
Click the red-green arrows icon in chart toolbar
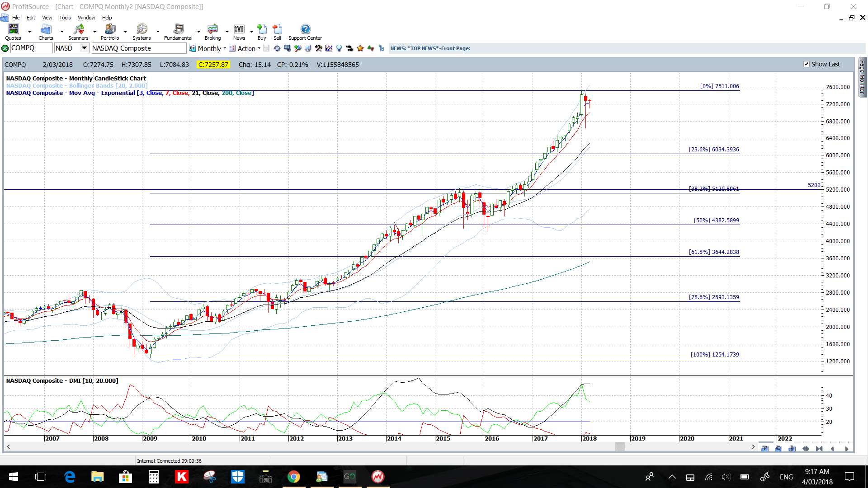click(x=371, y=48)
